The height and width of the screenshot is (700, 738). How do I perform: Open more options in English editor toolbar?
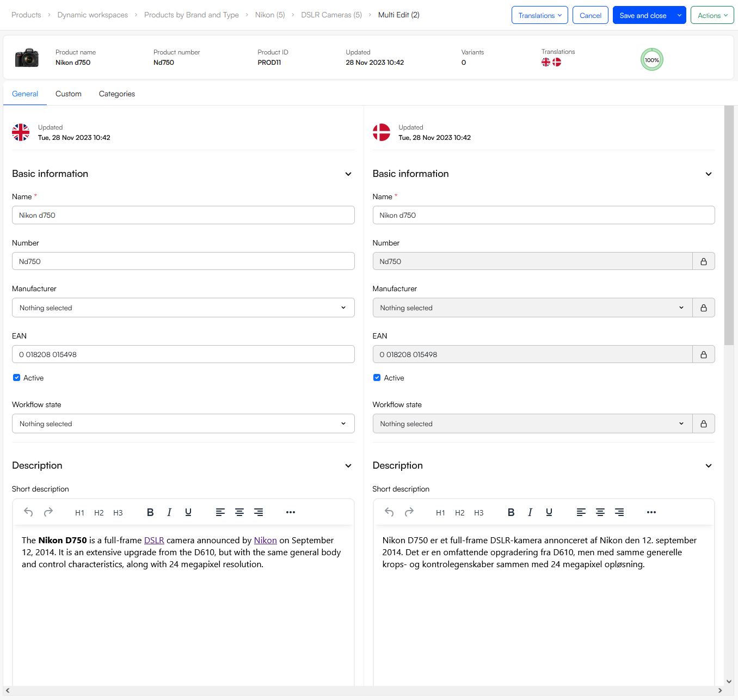291,512
